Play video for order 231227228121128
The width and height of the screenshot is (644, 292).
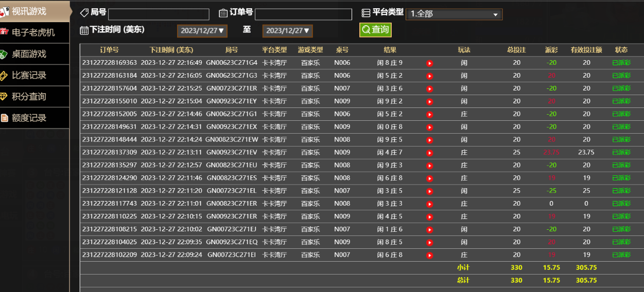pos(429,191)
